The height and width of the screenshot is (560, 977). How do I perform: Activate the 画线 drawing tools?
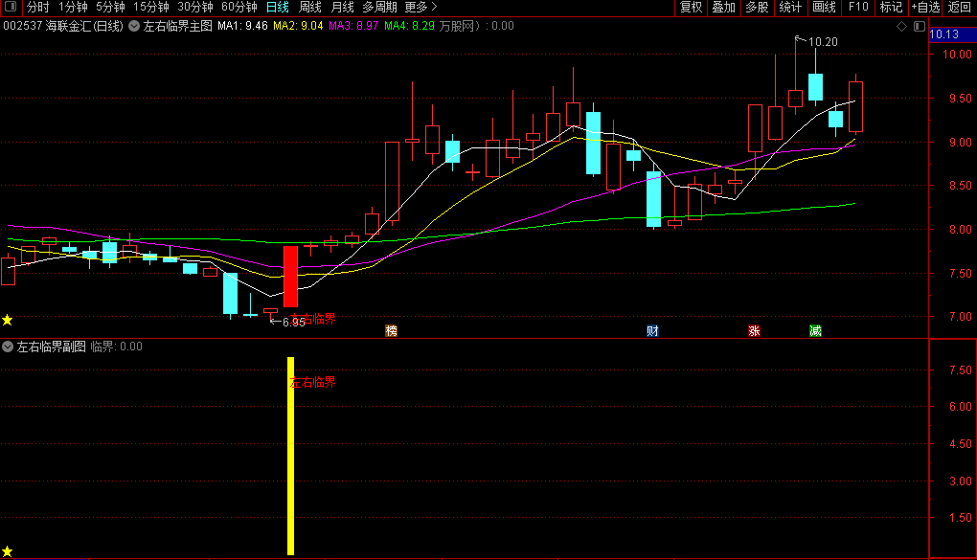pos(824,7)
